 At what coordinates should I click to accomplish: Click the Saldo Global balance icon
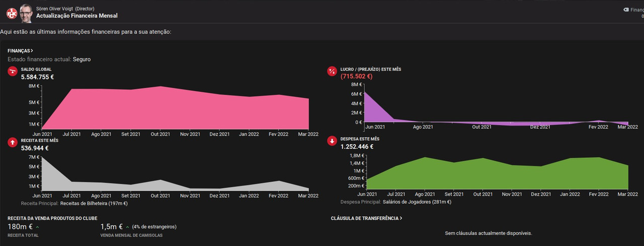pos(12,71)
